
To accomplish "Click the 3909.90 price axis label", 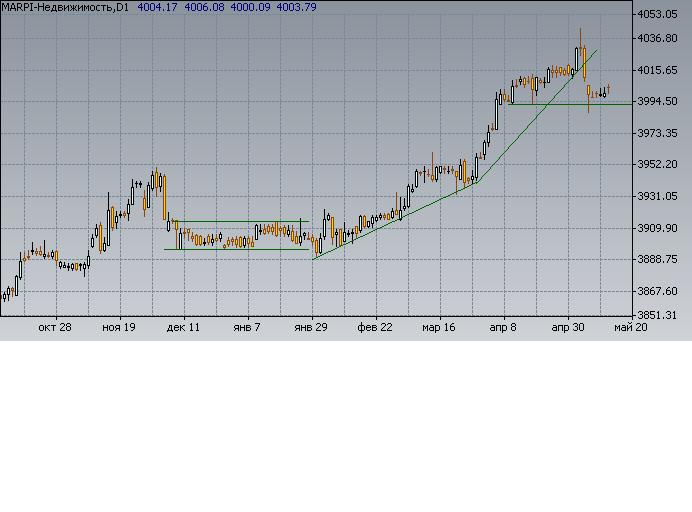I will [659, 228].
